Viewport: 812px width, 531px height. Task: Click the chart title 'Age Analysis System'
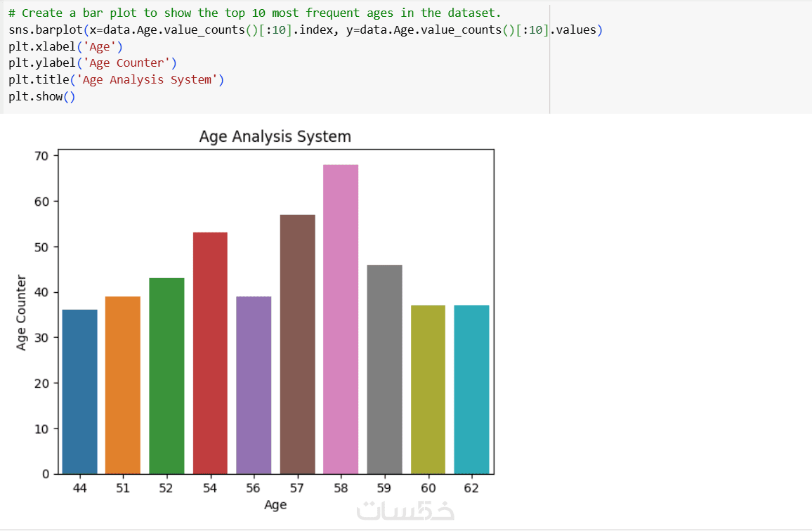[275, 136]
